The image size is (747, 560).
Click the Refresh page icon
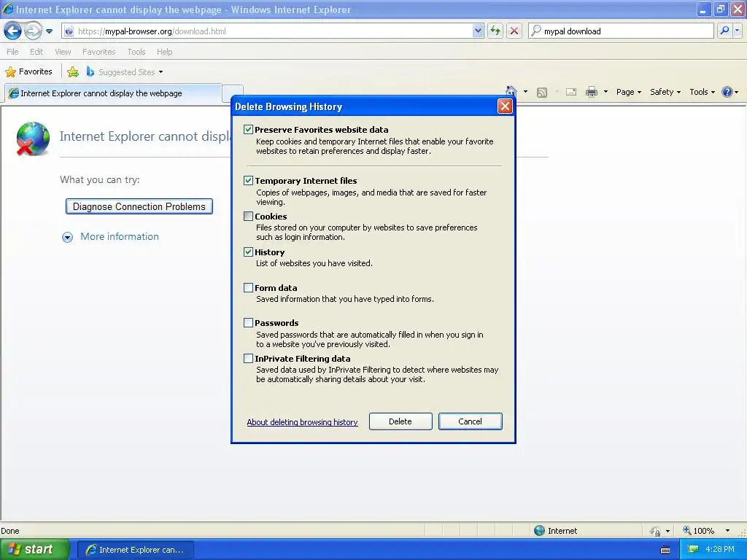pyautogui.click(x=495, y=31)
